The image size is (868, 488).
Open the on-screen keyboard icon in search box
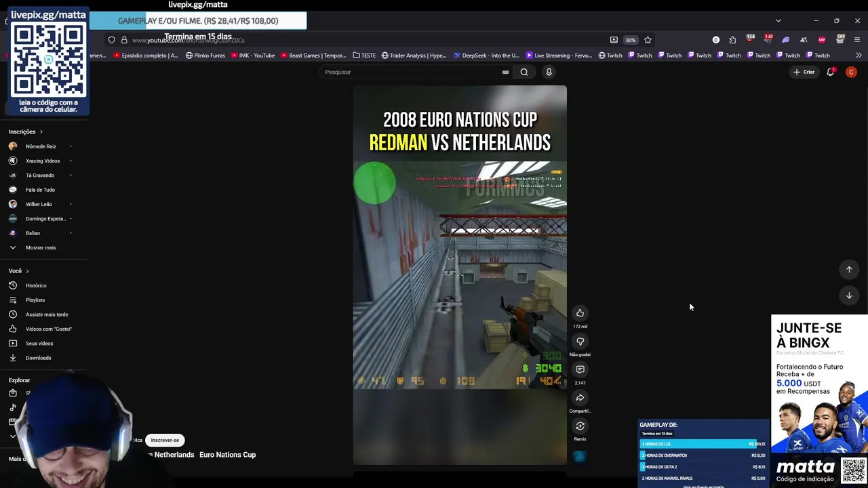click(x=505, y=72)
